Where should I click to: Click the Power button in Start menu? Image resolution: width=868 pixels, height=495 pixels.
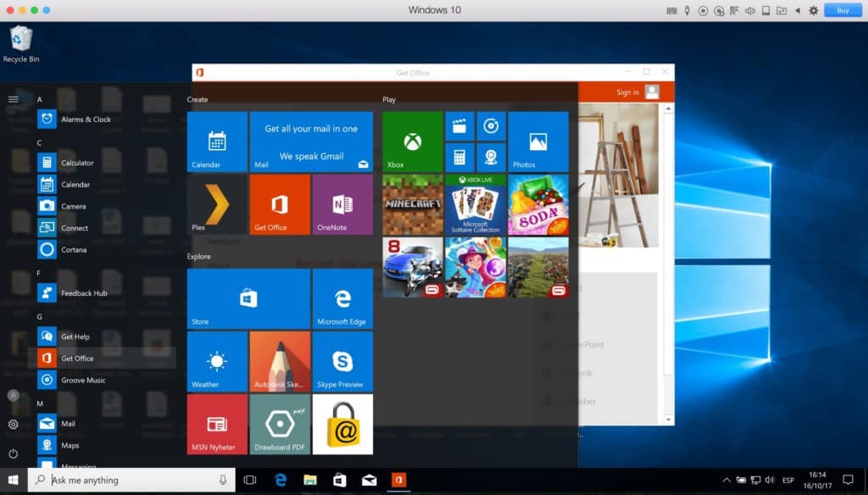point(14,453)
